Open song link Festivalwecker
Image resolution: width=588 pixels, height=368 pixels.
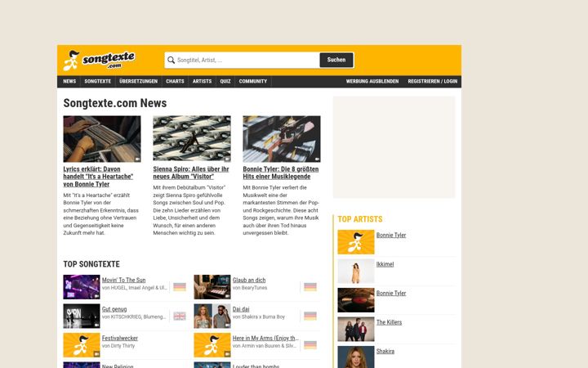click(120, 338)
